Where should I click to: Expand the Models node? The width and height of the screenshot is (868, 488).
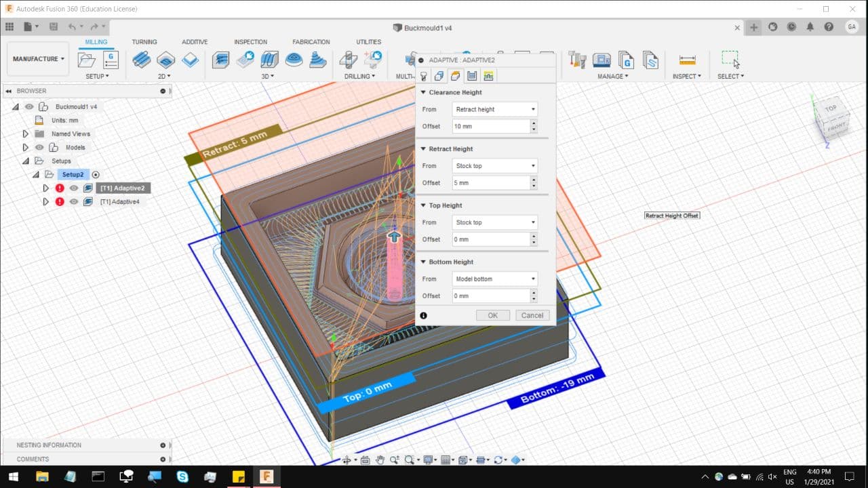pyautogui.click(x=26, y=147)
